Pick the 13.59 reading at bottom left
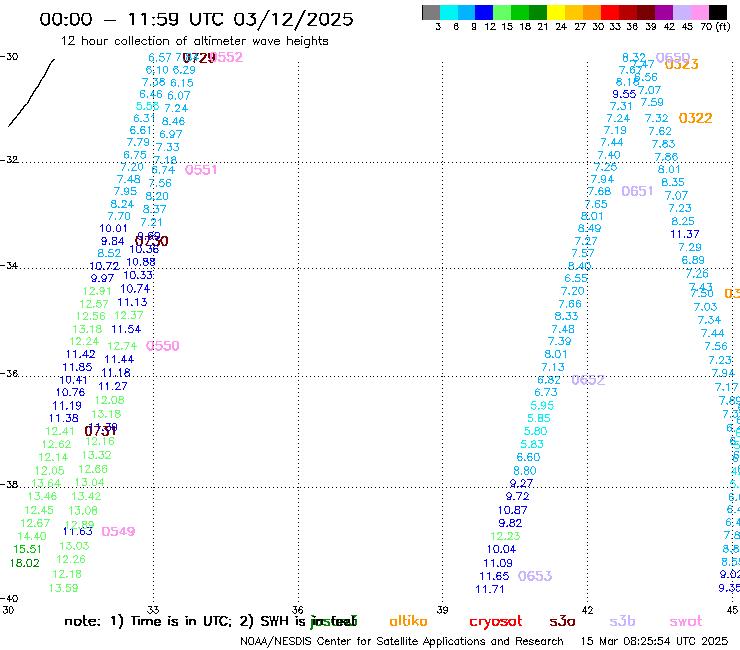Screen dimensions: 740x650 pos(63,588)
